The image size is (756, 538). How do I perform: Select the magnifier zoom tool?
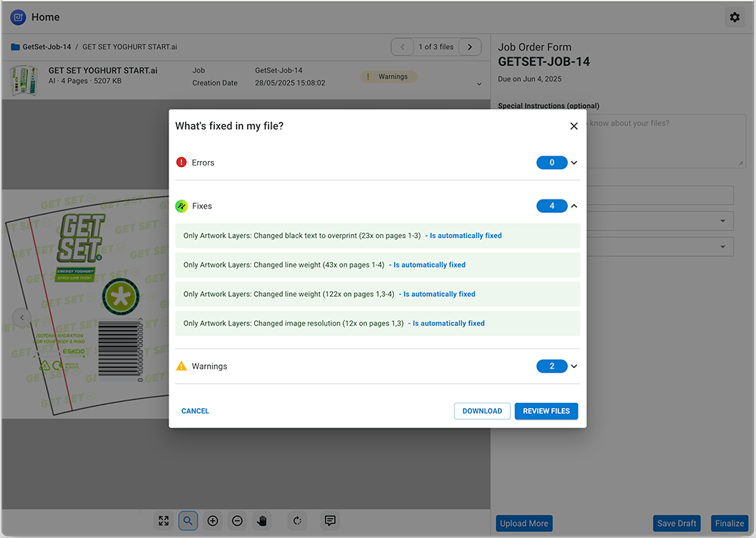(x=188, y=521)
